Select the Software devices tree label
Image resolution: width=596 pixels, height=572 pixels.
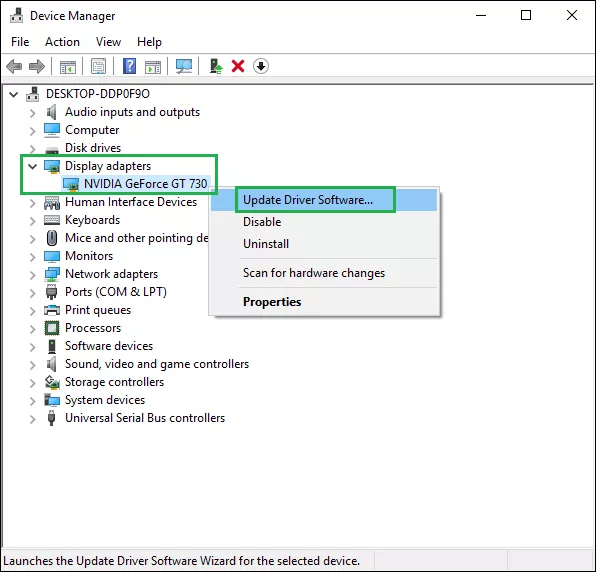109,346
